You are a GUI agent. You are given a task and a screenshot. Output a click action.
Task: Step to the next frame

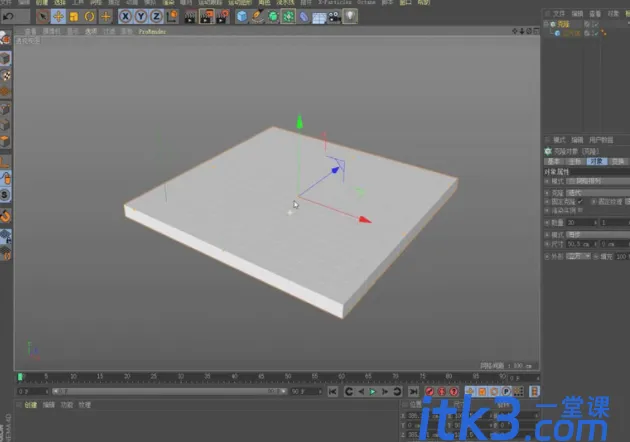tap(385, 391)
